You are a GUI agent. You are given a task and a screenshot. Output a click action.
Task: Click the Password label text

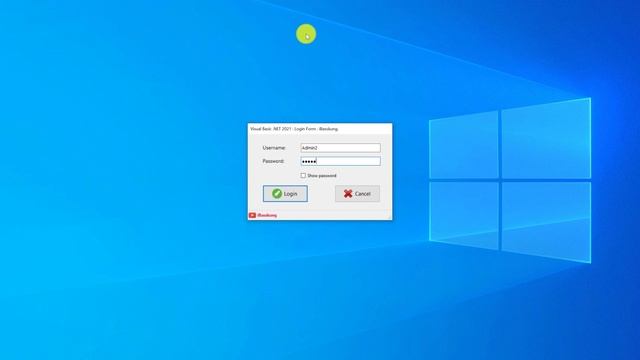click(x=273, y=161)
